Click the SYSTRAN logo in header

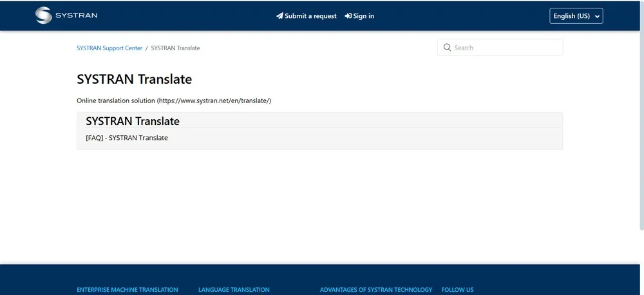(x=66, y=15)
